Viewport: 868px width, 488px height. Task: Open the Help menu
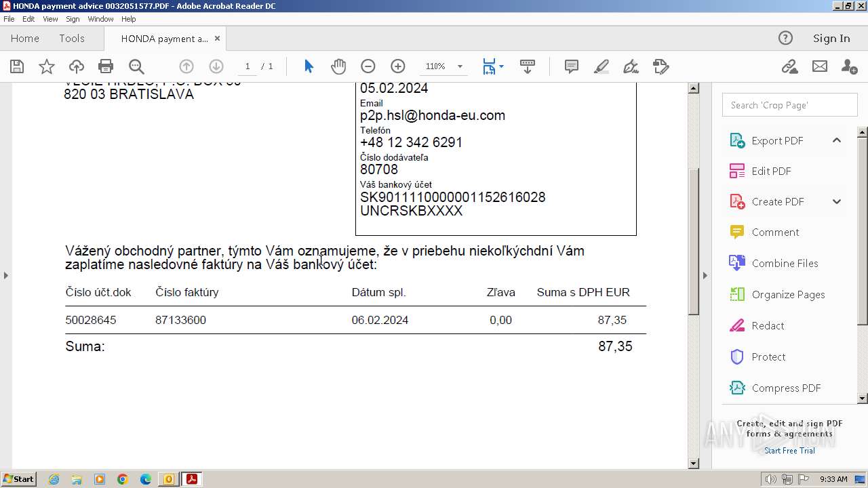128,19
